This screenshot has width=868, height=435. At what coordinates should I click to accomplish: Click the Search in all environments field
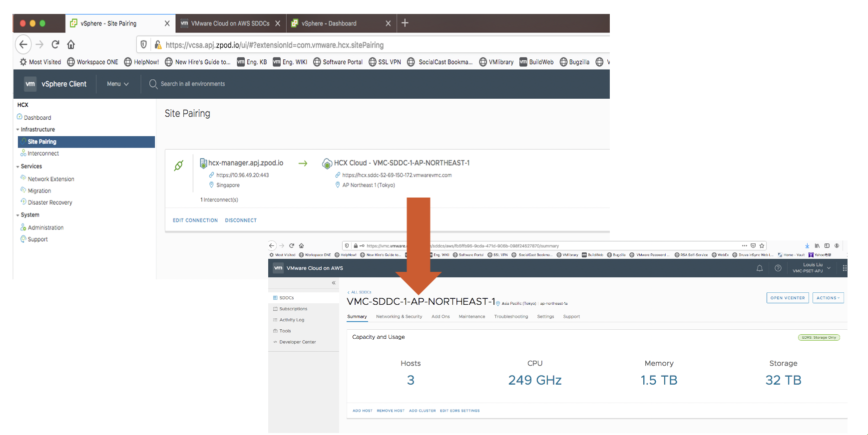click(193, 84)
